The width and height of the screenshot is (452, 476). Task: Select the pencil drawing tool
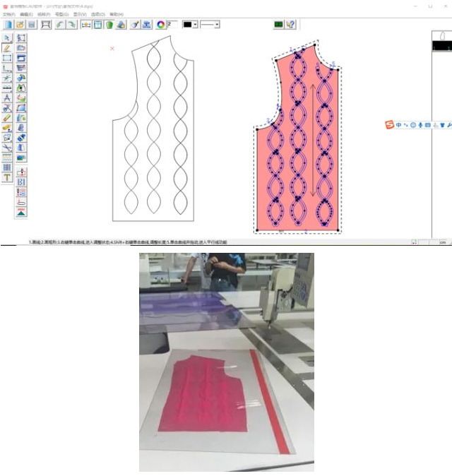[7, 48]
